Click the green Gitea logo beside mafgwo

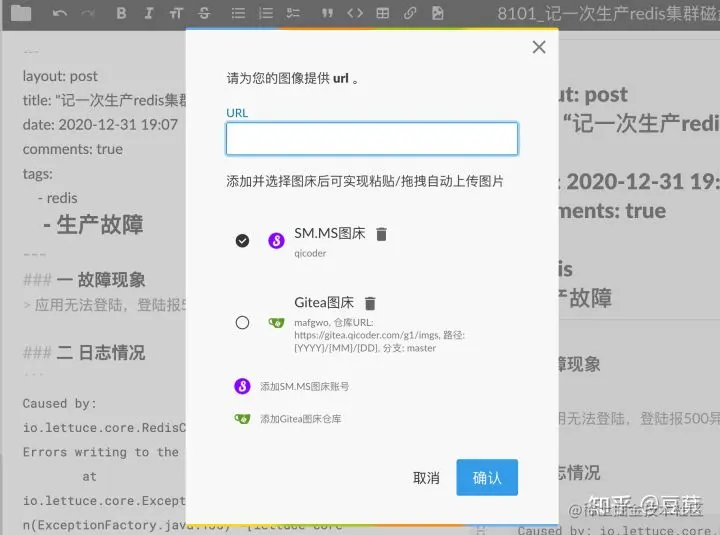(276, 323)
